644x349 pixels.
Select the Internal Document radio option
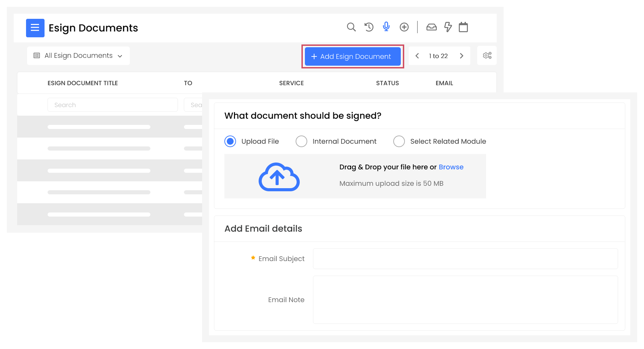(x=301, y=141)
